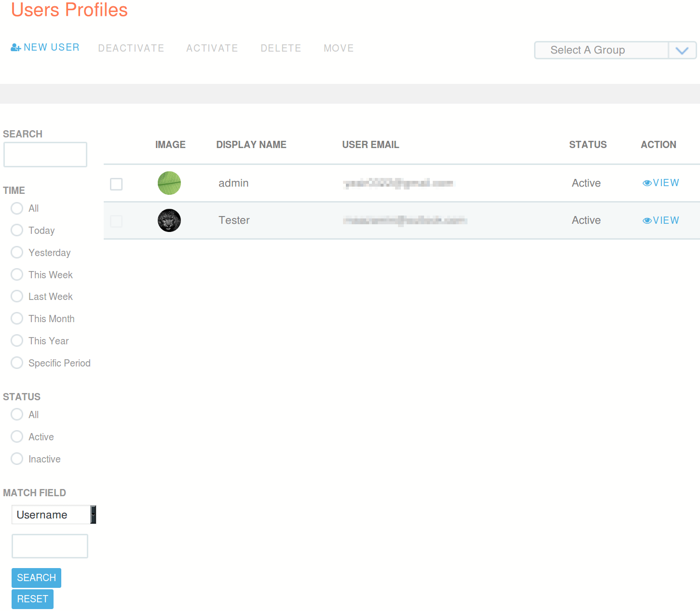Click admin's green leaf profile image
Screen dimensions: 700x611
[x=169, y=183]
